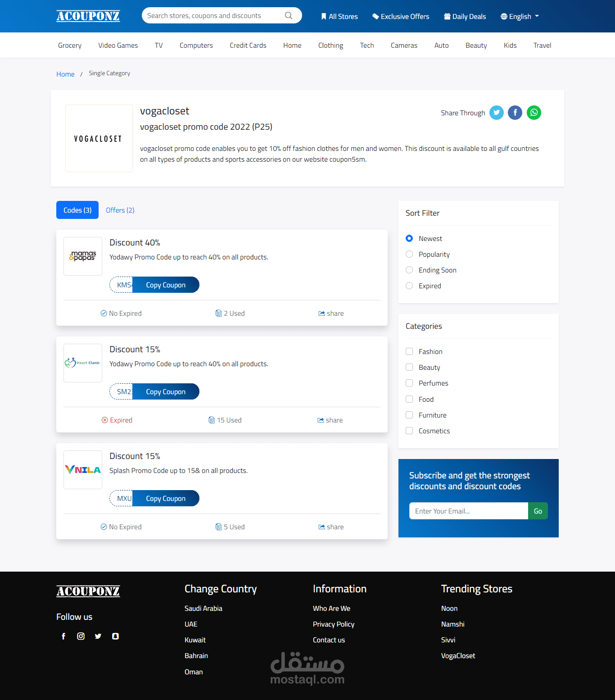The height and width of the screenshot is (700, 615).
Task: Share via Facebook icon
Action: pos(515,113)
